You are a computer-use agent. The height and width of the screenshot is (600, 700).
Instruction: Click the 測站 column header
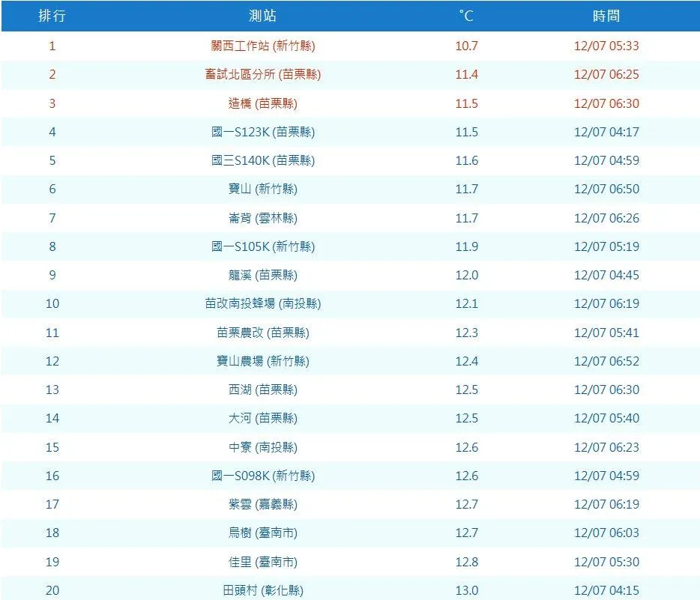pyautogui.click(x=262, y=16)
